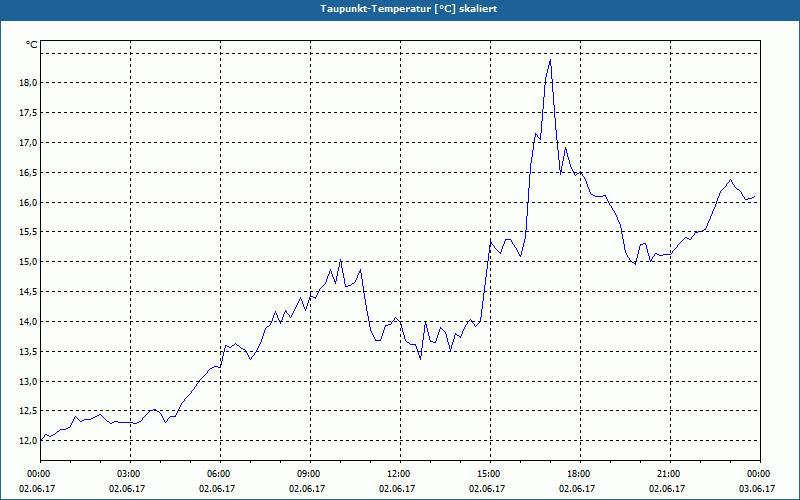Select the 13,0 y-axis label
This screenshot has height=500, width=800.
pyautogui.click(x=29, y=382)
